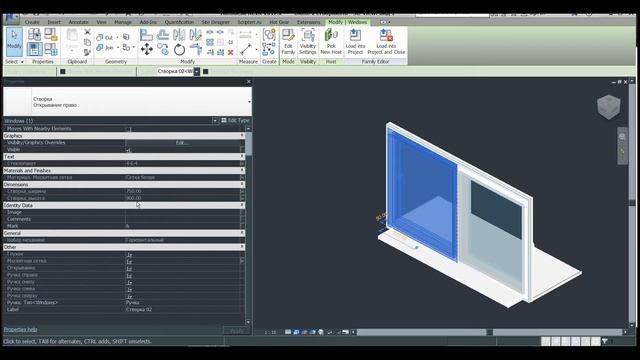Click the 750.00 width value field
Screen dimensions: 640x360
(x=183, y=191)
